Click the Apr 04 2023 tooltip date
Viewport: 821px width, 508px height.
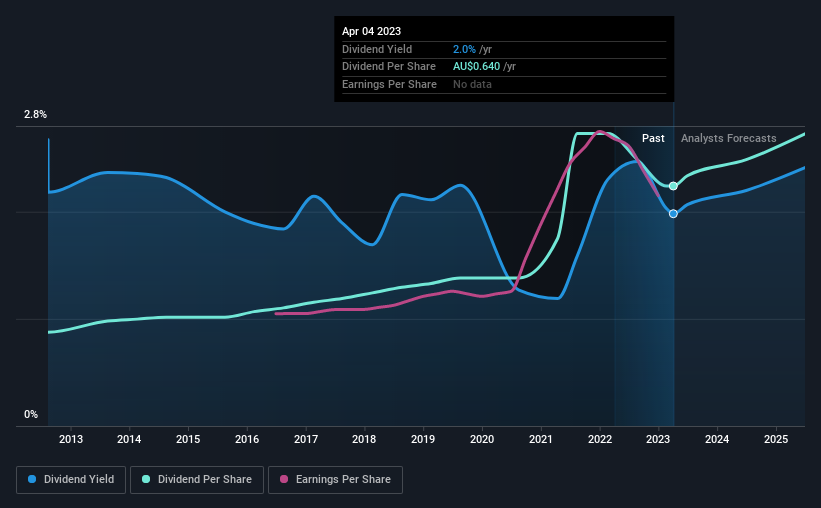pos(371,31)
